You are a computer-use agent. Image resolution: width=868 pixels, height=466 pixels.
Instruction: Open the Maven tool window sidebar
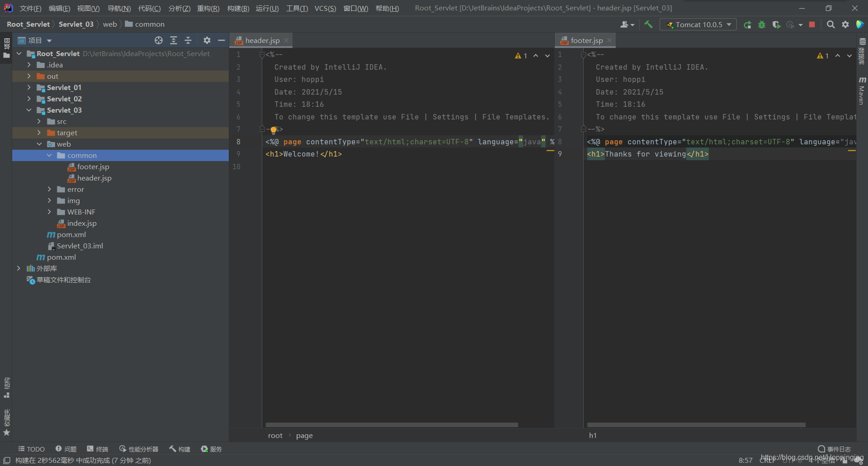862,91
